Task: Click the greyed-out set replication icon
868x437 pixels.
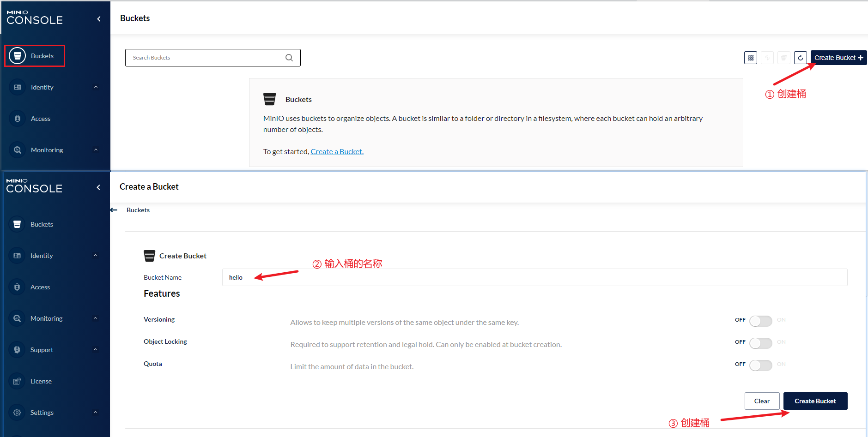Action: 767,58
